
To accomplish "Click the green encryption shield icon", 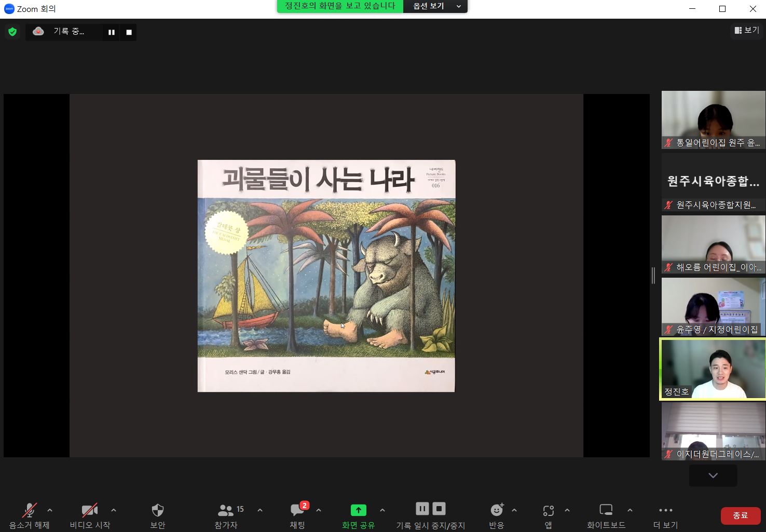I will click(x=12, y=32).
